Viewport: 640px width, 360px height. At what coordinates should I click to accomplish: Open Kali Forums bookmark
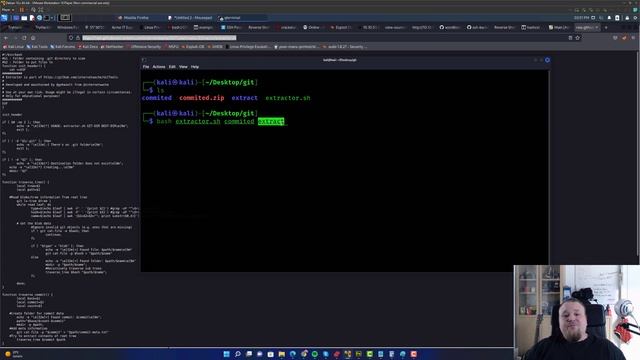[63, 47]
